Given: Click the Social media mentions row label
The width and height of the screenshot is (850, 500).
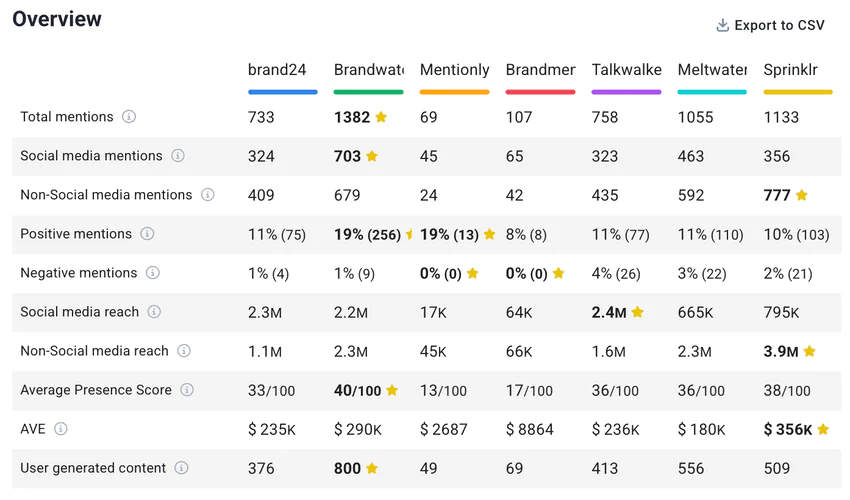Looking at the screenshot, I should pos(91,156).
